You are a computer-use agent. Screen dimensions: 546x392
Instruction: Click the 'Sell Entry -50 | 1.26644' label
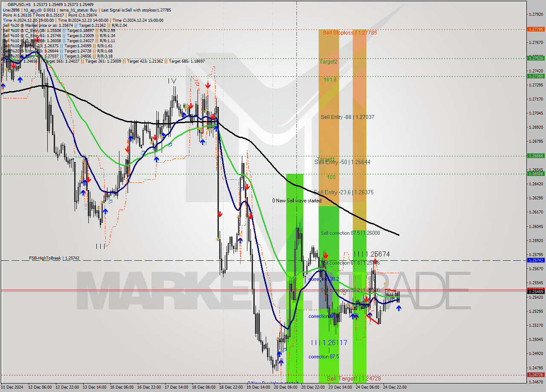tap(342, 162)
